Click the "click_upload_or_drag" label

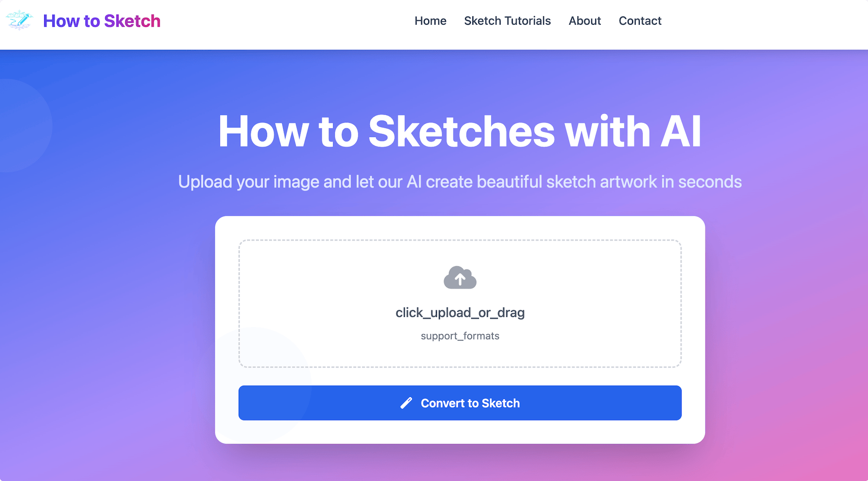click(x=460, y=312)
